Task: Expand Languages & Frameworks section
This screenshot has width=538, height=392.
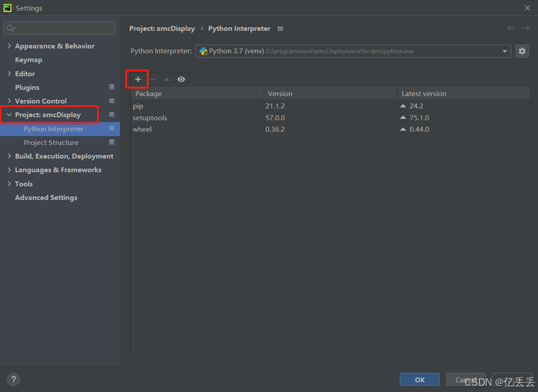Action: (x=9, y=170)
